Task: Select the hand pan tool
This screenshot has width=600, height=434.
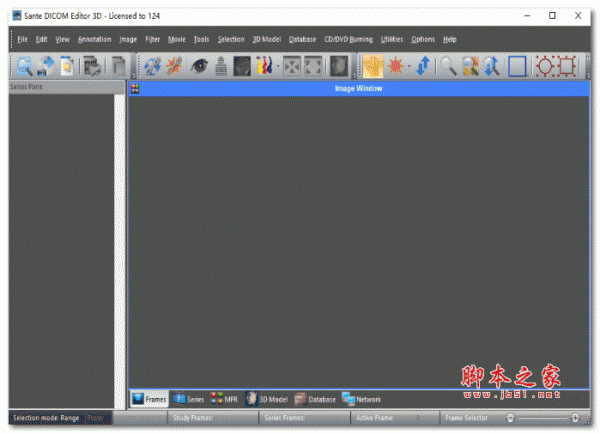Action: [373, 66]
